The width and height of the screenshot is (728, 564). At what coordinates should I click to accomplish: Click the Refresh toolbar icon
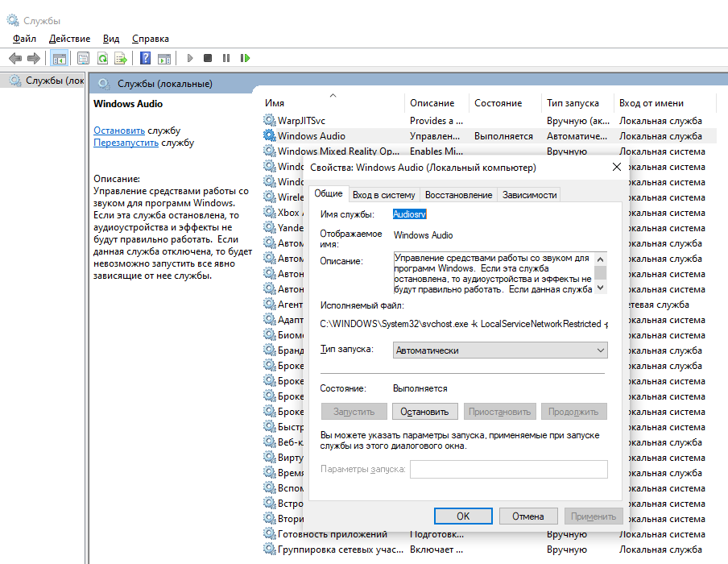tap(102, 58)
